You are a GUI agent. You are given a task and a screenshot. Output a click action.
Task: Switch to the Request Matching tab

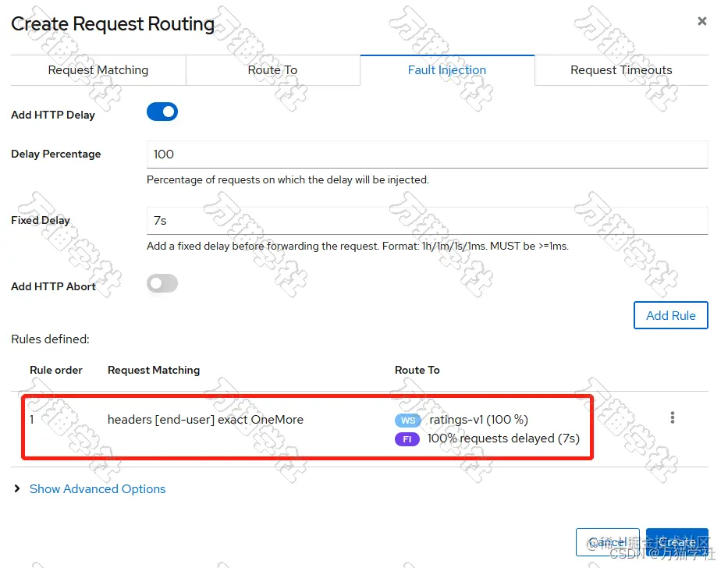click(98, 70)
